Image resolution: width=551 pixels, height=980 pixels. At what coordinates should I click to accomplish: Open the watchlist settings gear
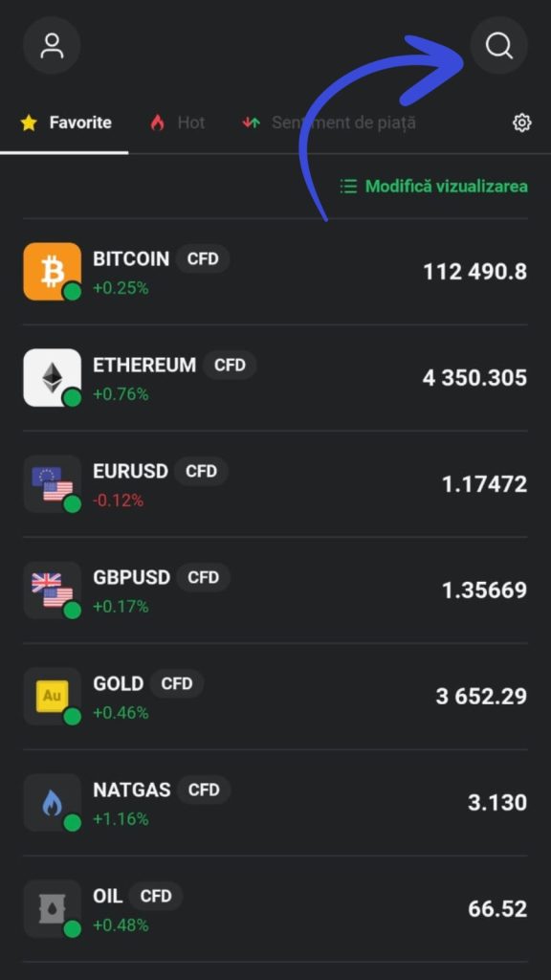[521, 122]
